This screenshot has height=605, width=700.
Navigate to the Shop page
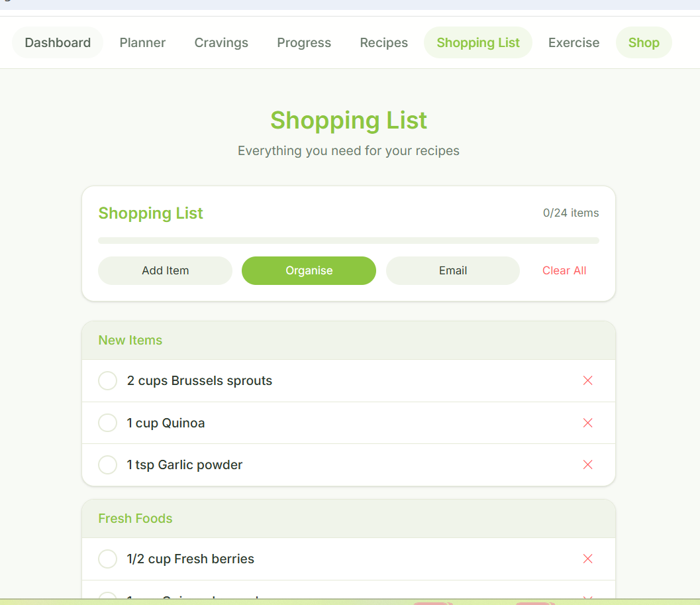point(643,42)
